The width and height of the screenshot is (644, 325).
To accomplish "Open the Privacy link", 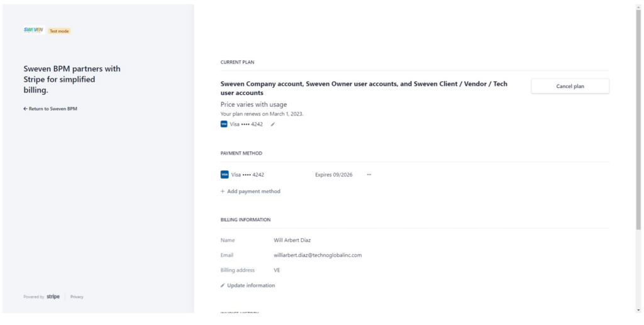I will [x=77, y=297].
